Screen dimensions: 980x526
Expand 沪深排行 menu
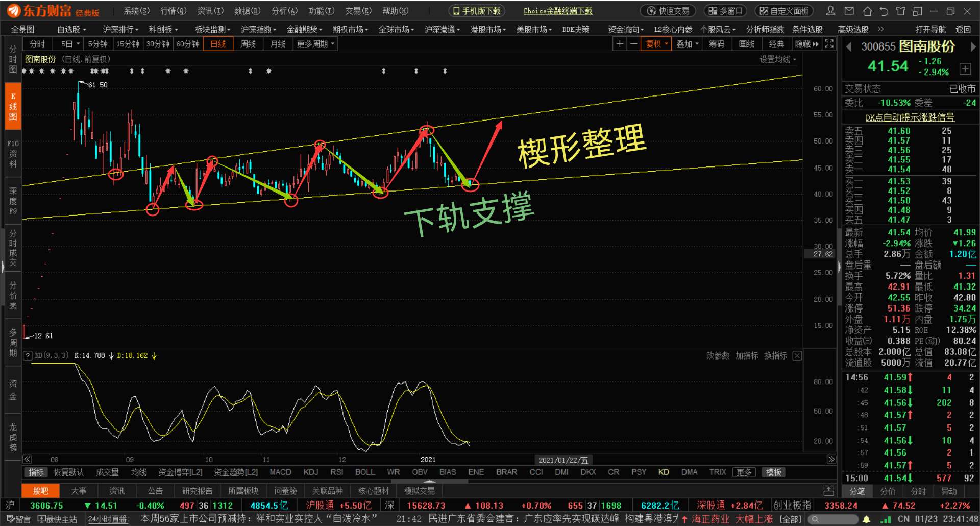[120, 29]
